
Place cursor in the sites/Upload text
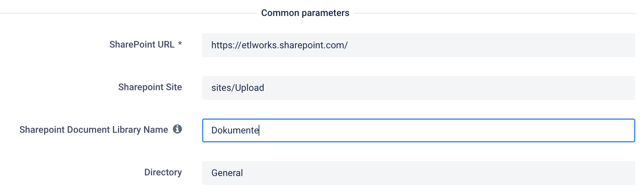(x=238, y=88)
